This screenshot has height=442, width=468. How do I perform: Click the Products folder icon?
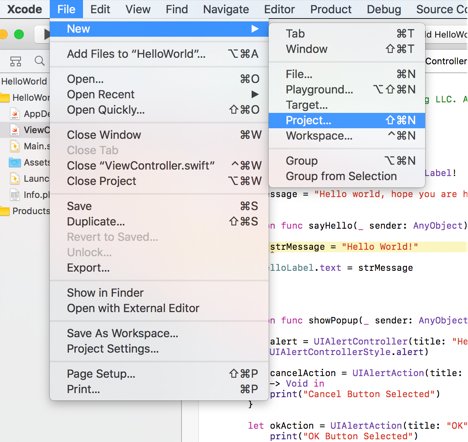click(x=4, y=211)
